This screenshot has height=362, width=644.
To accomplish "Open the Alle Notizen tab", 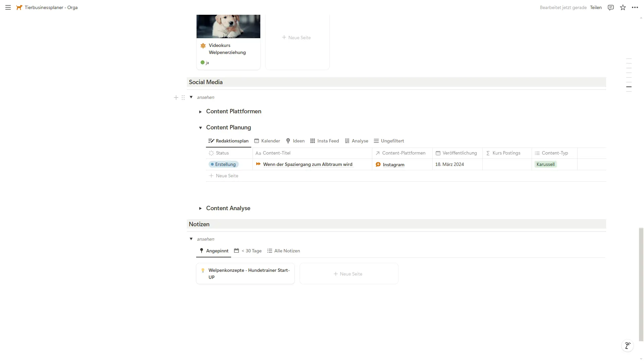I will [283, 251].
